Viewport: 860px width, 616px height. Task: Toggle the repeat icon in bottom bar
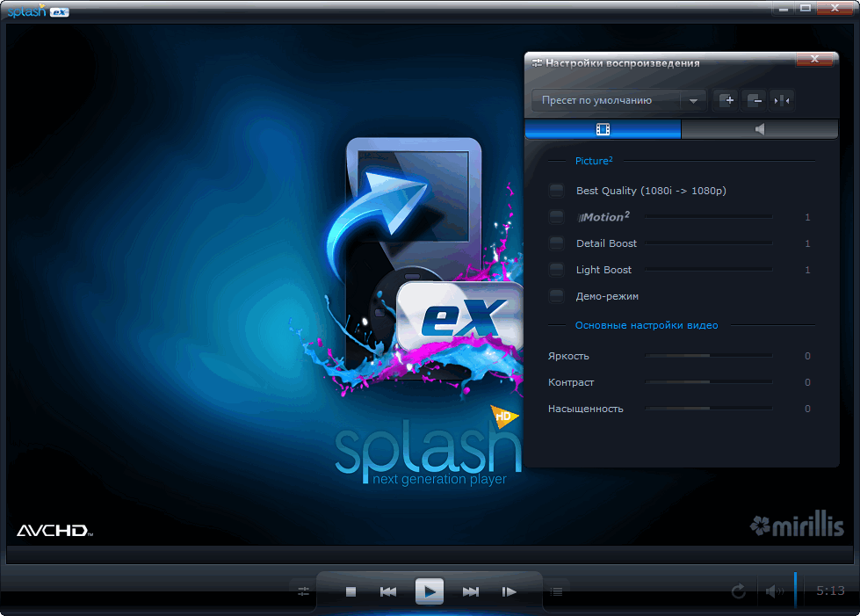tap(738, 591)
